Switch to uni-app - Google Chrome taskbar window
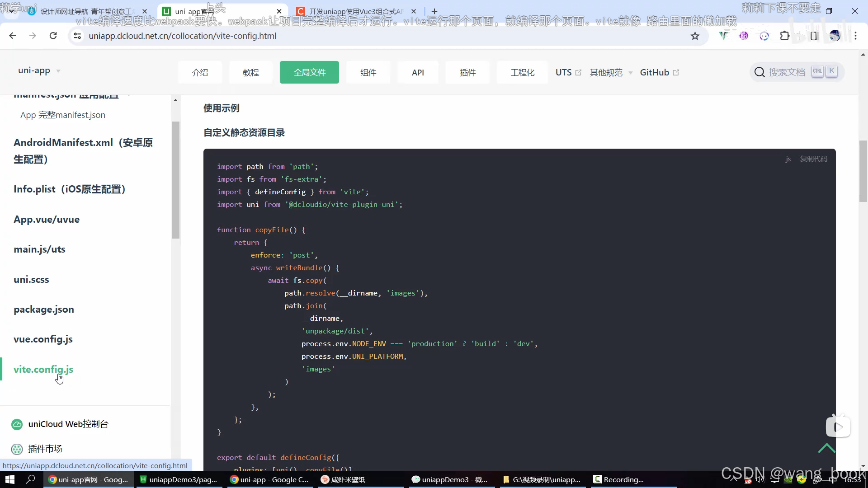The width and height of the screenshot is (868, 488). click(x=269, y=479)
